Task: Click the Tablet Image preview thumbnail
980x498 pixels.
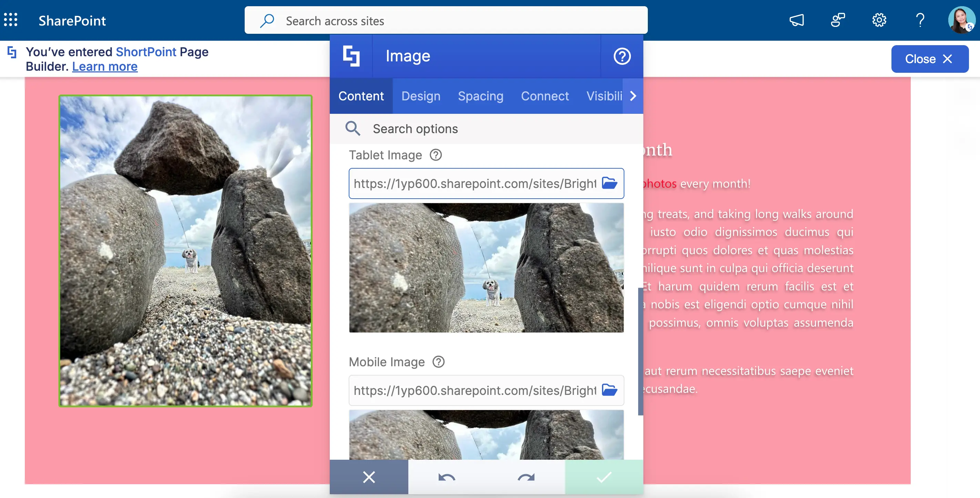Action: point(486,268)
